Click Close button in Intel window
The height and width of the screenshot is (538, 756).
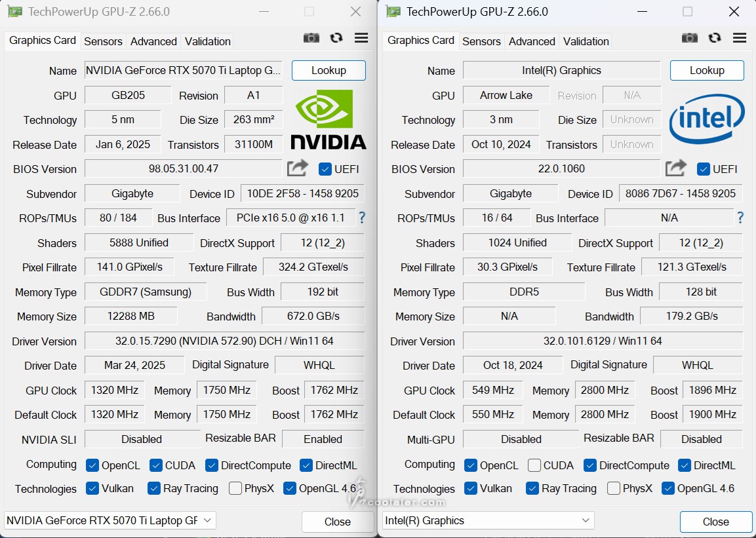[716, 522]
